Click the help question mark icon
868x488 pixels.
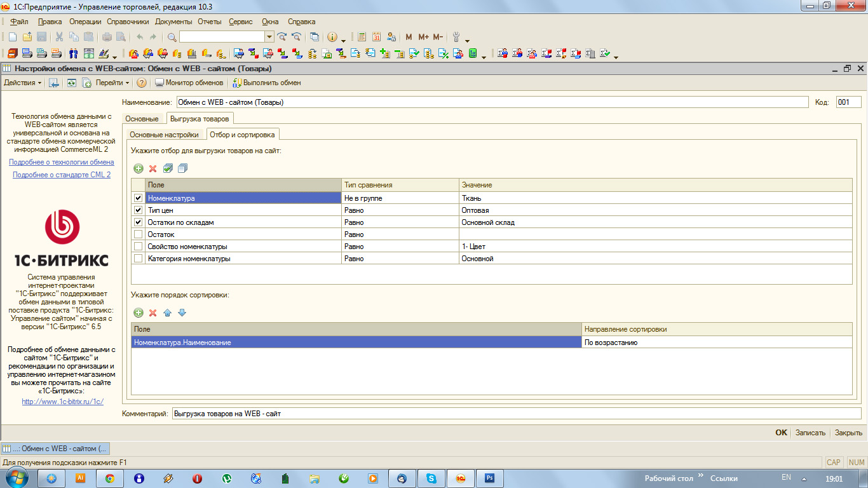click(x=142, y=83)
